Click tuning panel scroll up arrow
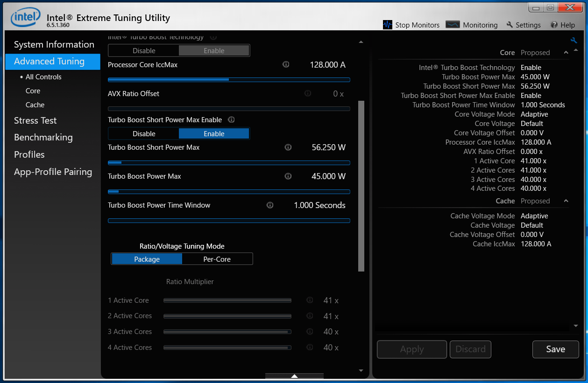Screen dimensions: 588x383 coord(361,42)
